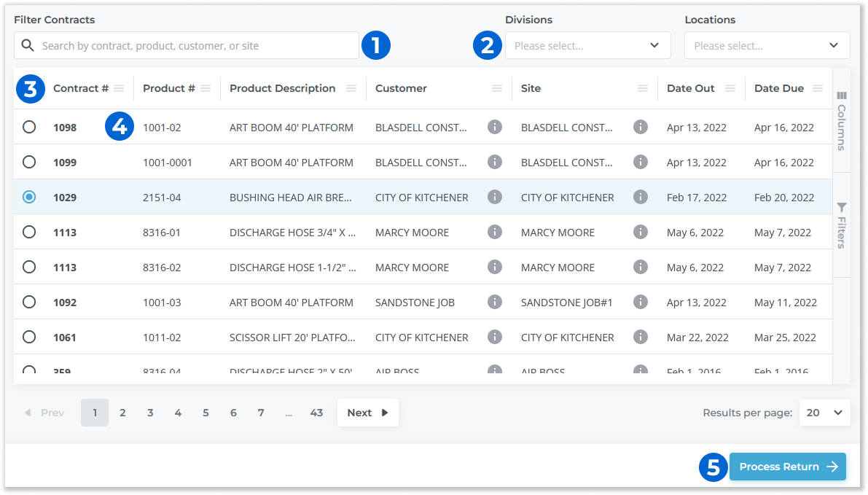Image resolution: width=868 pixels, height=495 pixels.
Task: Click the Prev page button
Action: click(44, 413)
